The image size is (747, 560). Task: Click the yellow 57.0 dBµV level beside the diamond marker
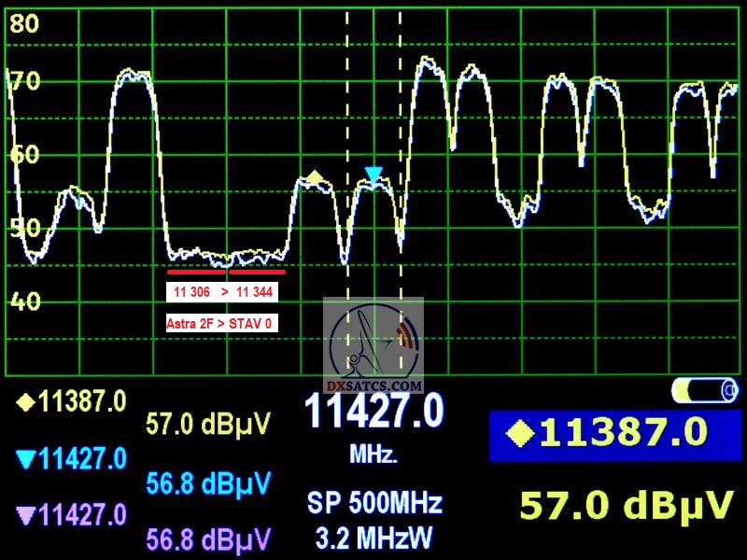point(207,426)
